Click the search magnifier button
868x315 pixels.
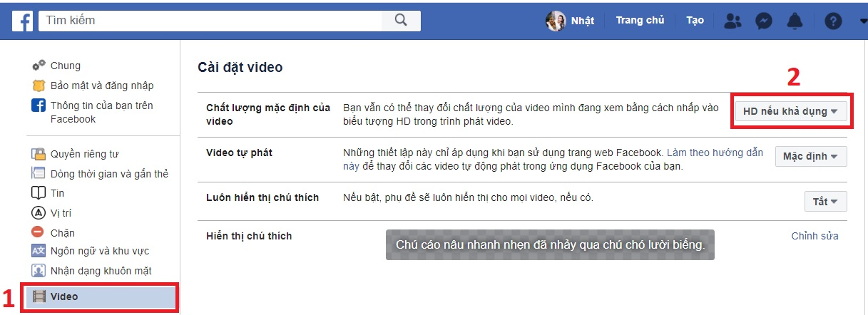click(x=402, y=20)
